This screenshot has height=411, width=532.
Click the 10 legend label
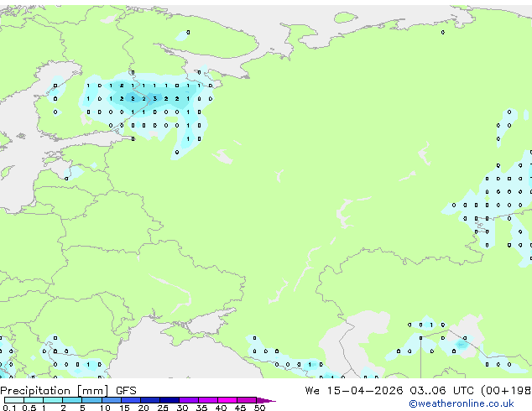pos(105,408)
